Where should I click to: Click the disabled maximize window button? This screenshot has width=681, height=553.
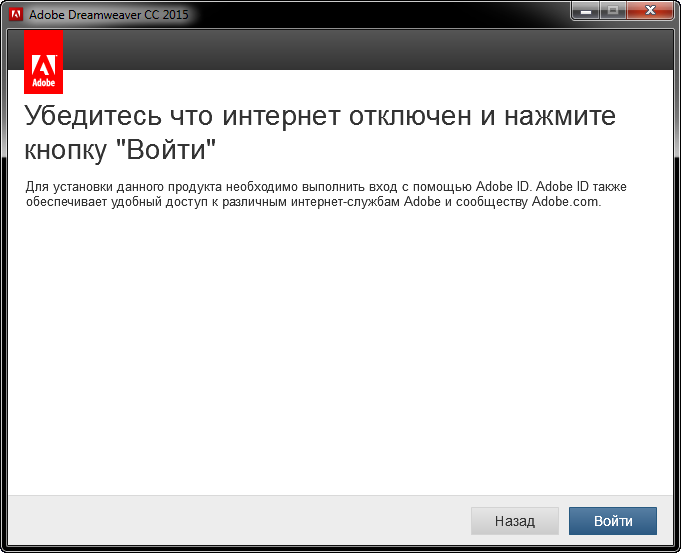[x=613, y=11]
